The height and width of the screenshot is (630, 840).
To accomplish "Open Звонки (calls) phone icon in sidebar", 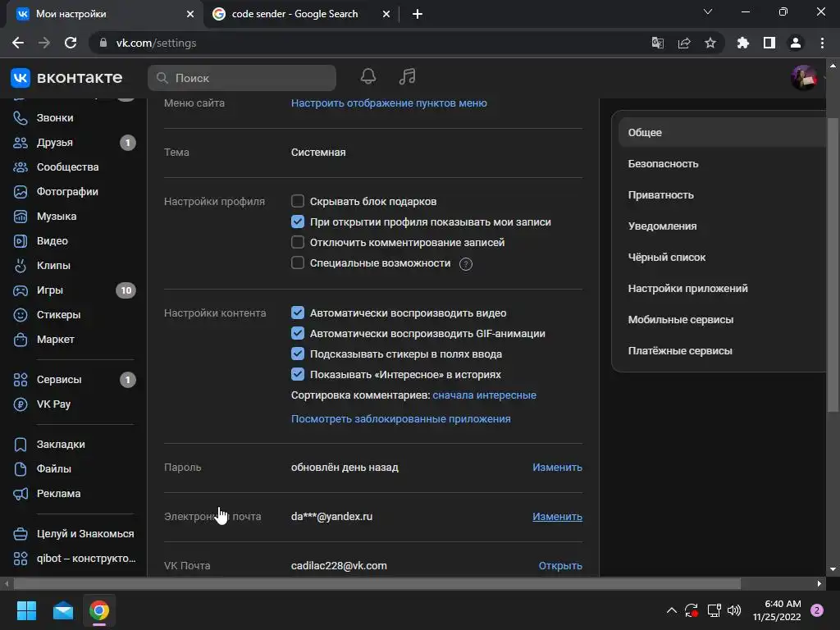I will click(x=21, y=118).
